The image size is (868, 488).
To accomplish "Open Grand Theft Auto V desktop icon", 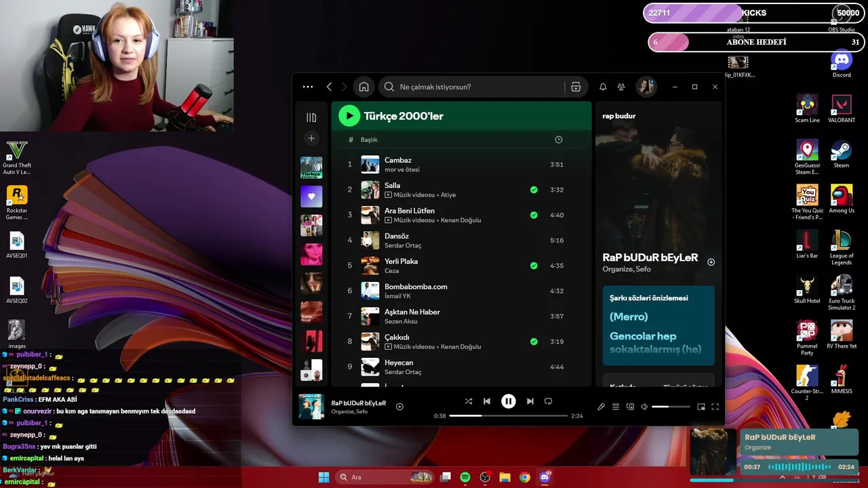I will (x=16, y=157).
